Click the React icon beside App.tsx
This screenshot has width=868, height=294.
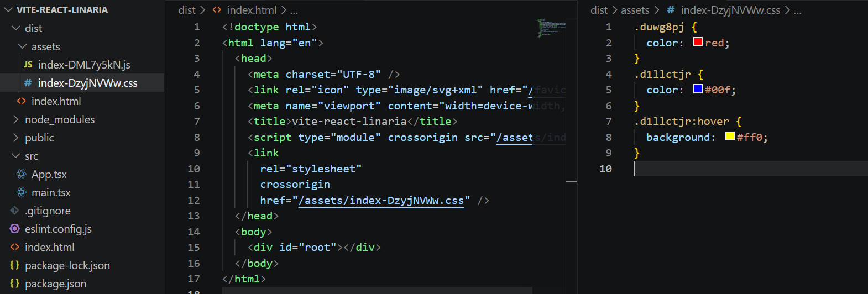22,174
